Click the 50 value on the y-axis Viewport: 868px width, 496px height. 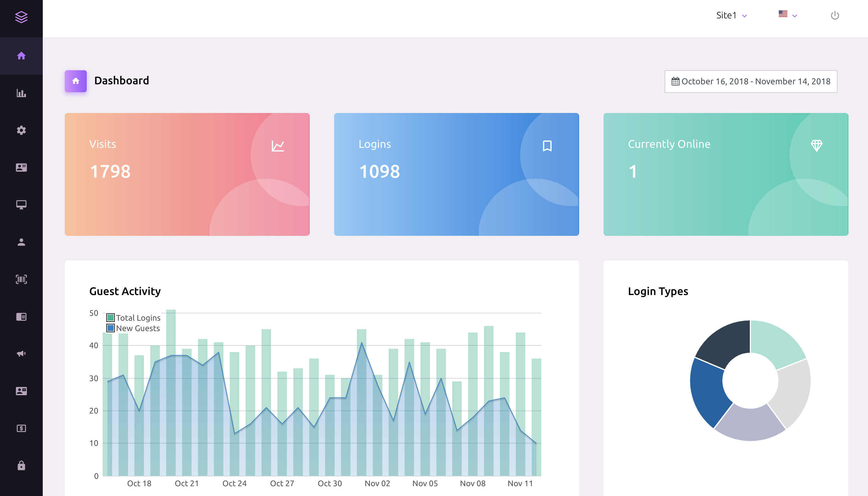[94, 313]
